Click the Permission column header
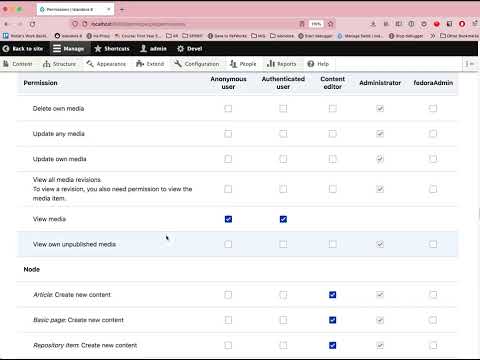The image size is (480, 360). 40,83
